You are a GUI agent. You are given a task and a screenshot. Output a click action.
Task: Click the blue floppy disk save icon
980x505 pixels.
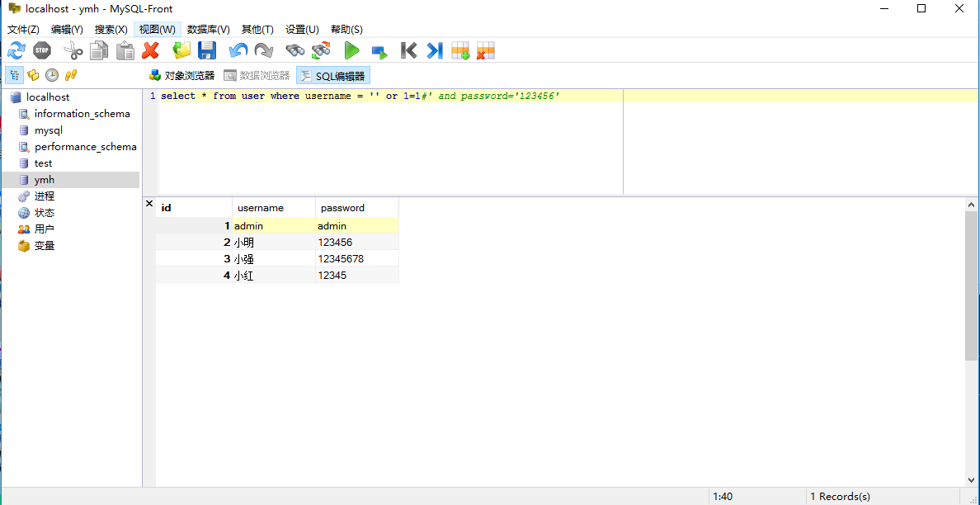[x=207, y=51]
